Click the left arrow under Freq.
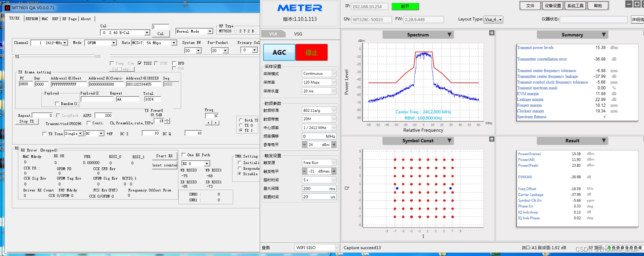Screen dimensions: 644x256 (209, 123)
